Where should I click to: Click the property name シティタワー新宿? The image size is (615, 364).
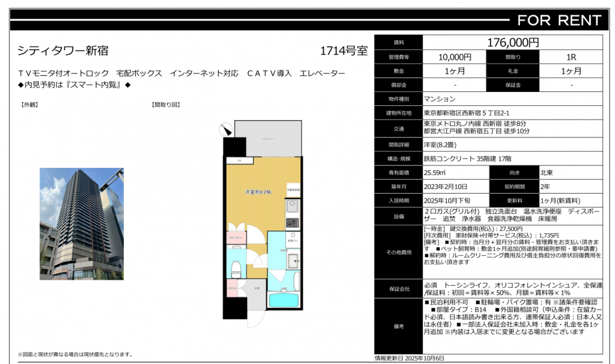63,51
